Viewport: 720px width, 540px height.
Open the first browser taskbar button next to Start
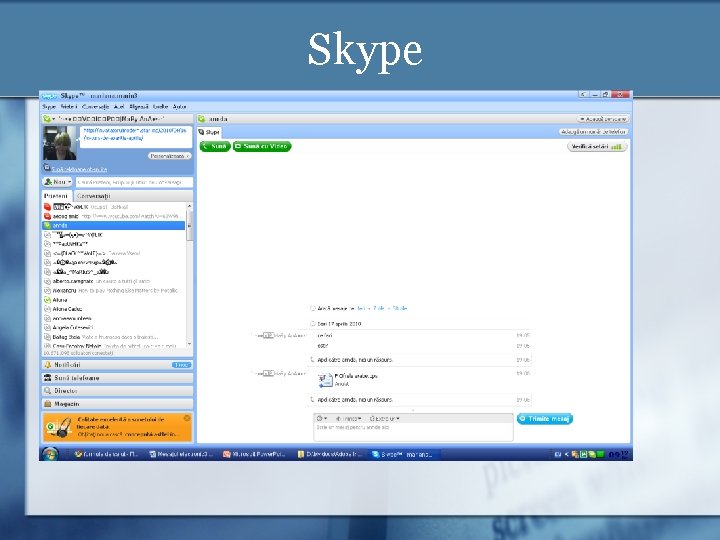pyautogui.click(x=106, y=454)
